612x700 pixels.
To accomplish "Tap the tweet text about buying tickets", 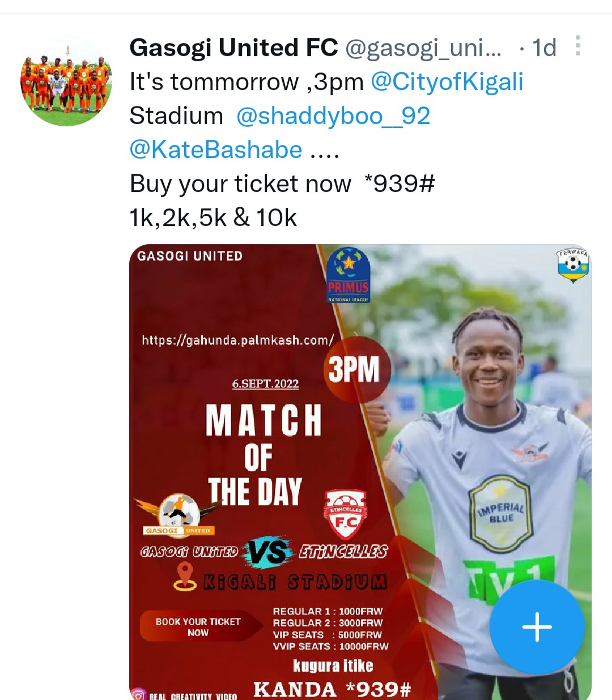I will pos(282,183).
